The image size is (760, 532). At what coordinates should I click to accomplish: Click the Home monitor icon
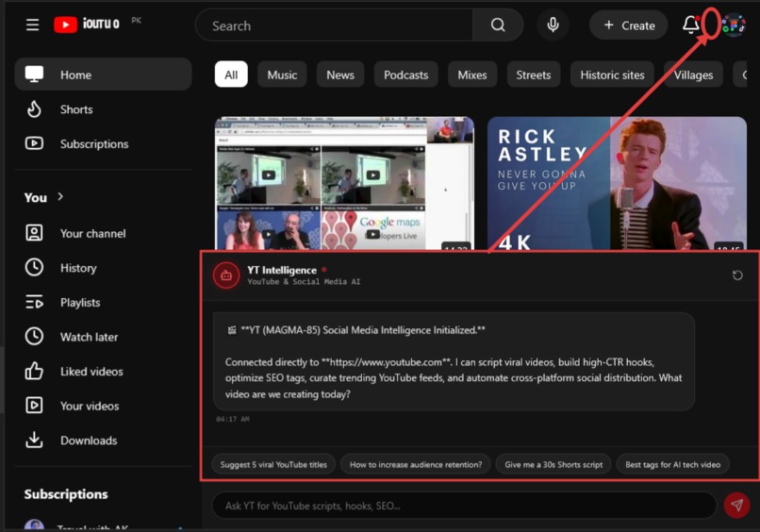click(x=34, y=75)
